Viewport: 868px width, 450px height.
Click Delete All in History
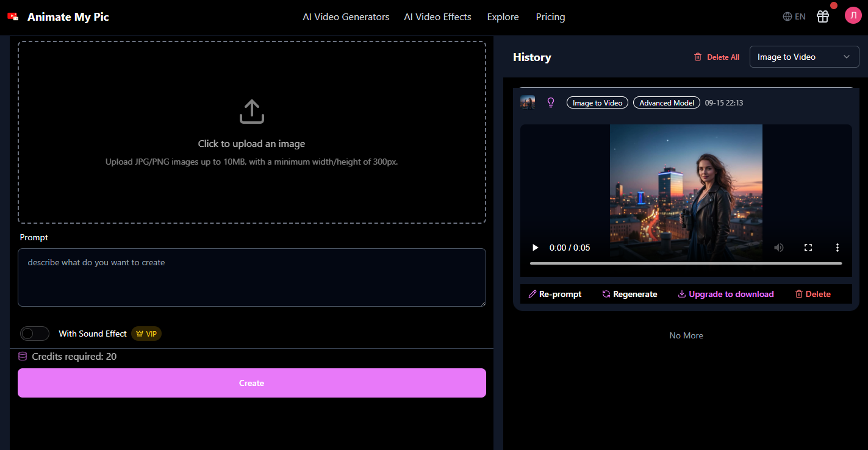coord(716,57)
